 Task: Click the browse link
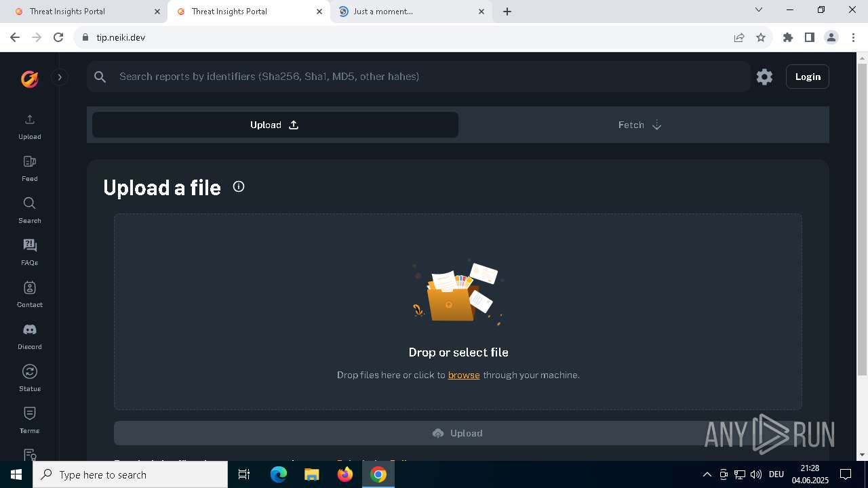click(x=464, y=375)
